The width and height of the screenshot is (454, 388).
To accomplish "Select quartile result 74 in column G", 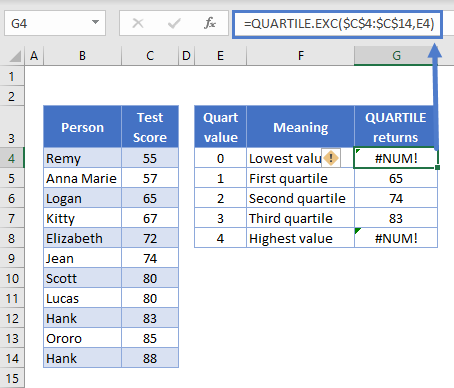I will [x=396, y=198].
